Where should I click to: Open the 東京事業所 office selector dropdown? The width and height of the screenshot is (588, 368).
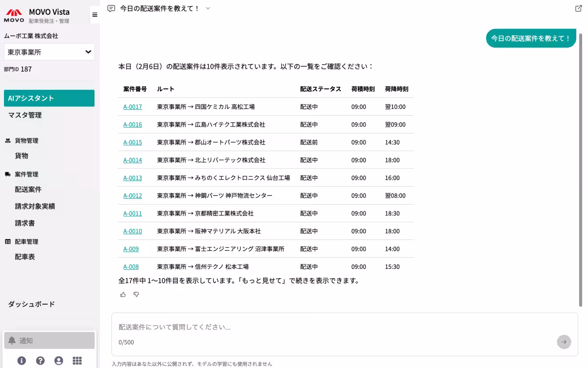(x=49, y=52)
